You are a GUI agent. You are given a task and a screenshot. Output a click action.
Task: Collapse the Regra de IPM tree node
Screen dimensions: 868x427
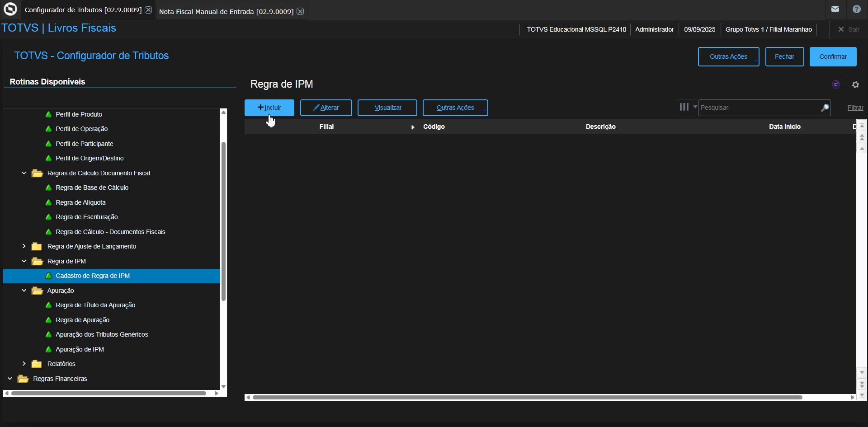pos(24,261)
